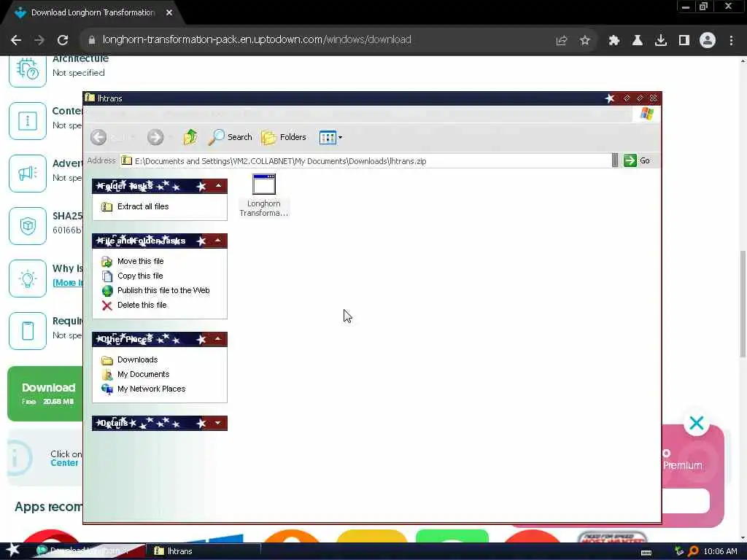Go up one folder level
The height and width of the screenshot is (560, 747).
click(190, 137)
